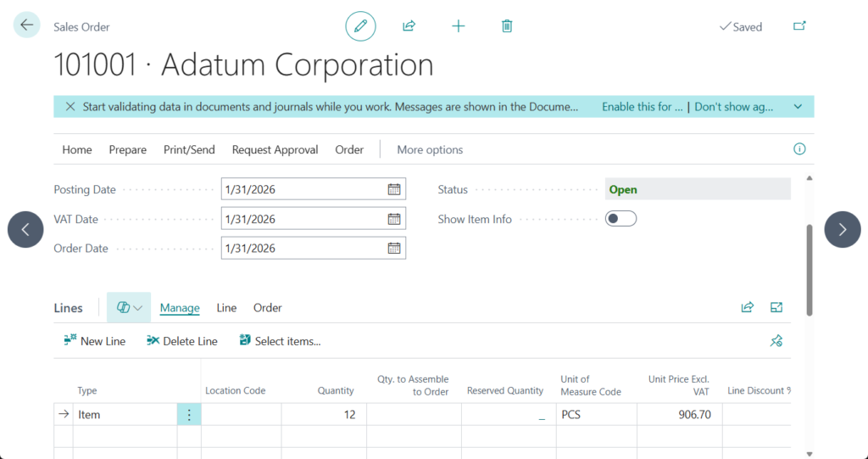The image size is (868, 459).
Task: Open the Request Approval menu
Action: pyautogui.click(x=275, y=149)
